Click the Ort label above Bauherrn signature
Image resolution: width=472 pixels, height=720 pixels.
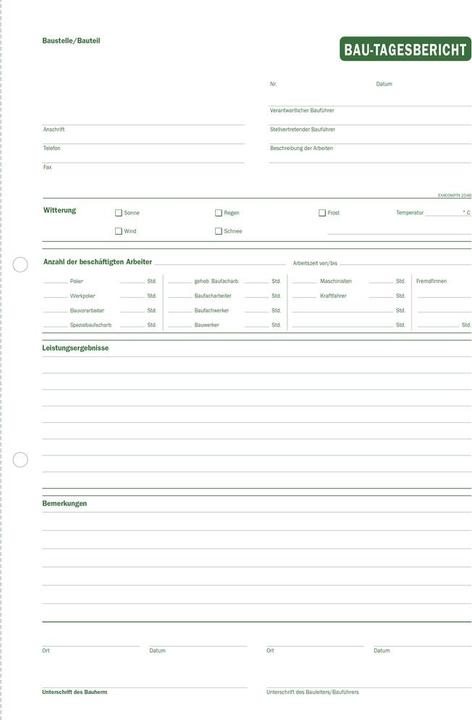click(x=46, y=651)
